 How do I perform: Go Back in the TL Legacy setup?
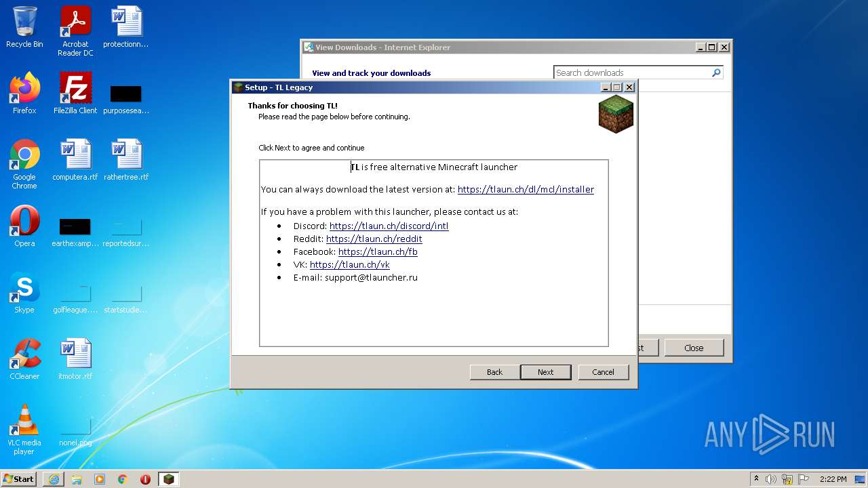pos(495,372)
